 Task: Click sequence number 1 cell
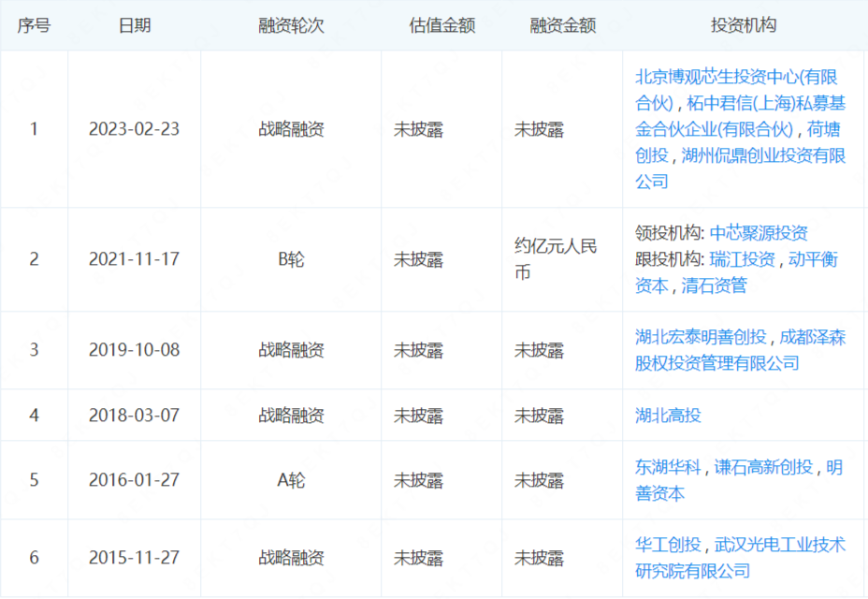click(x=34, y=129)
